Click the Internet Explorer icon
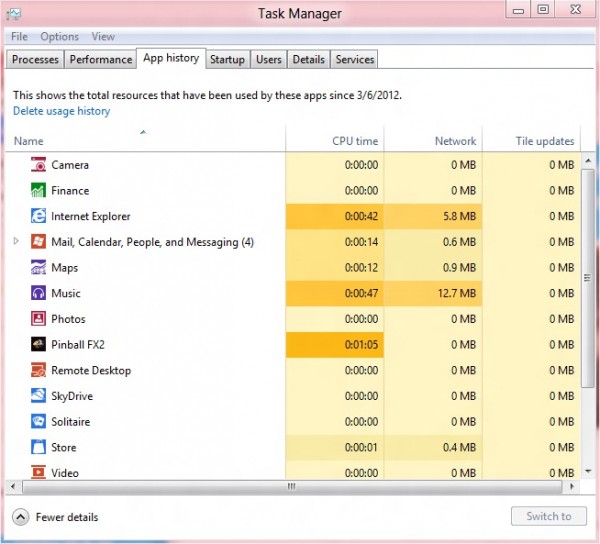Viewport: 600px width, 544px height. tap(38, 216)
